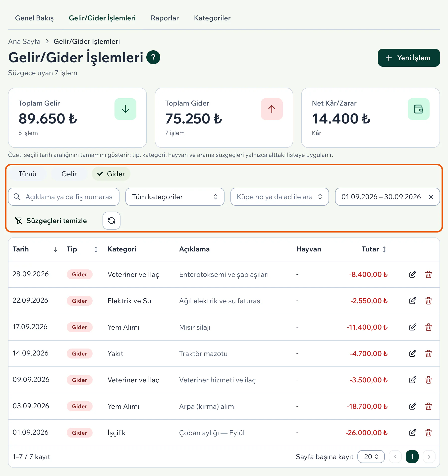Viewport: 448px width, 476px height.
Task: Delete the 28.09.2026 Enterotoksemi transaction
Action: point(428,274)
